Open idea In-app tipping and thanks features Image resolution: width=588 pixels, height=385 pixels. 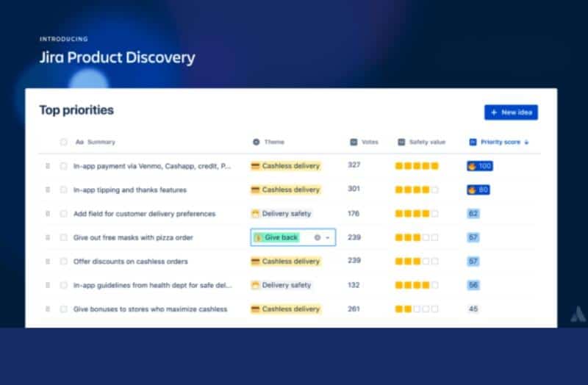tap(130, 190)
